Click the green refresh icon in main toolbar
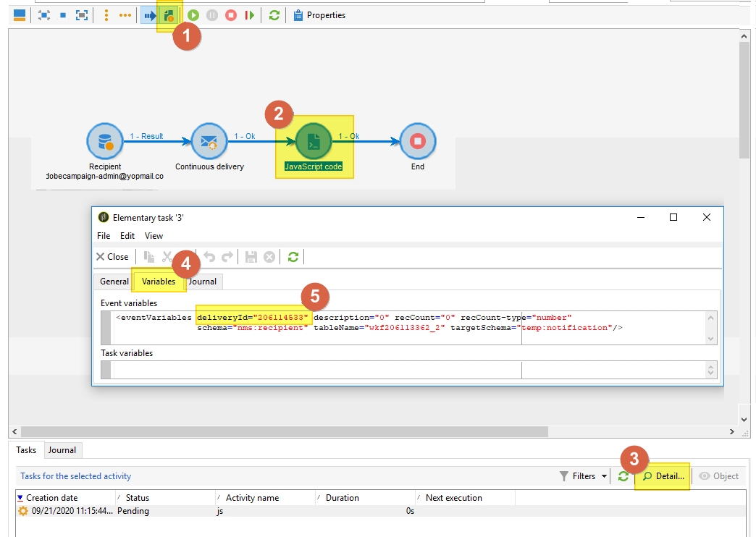Screen dimensions: 756x537 pyautogui.click(x=274, y=15)
